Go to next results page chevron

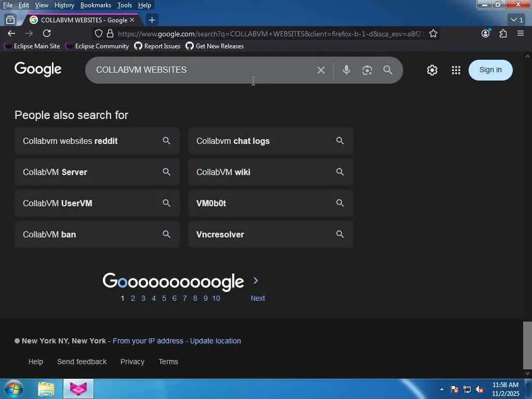click(256, 281)
